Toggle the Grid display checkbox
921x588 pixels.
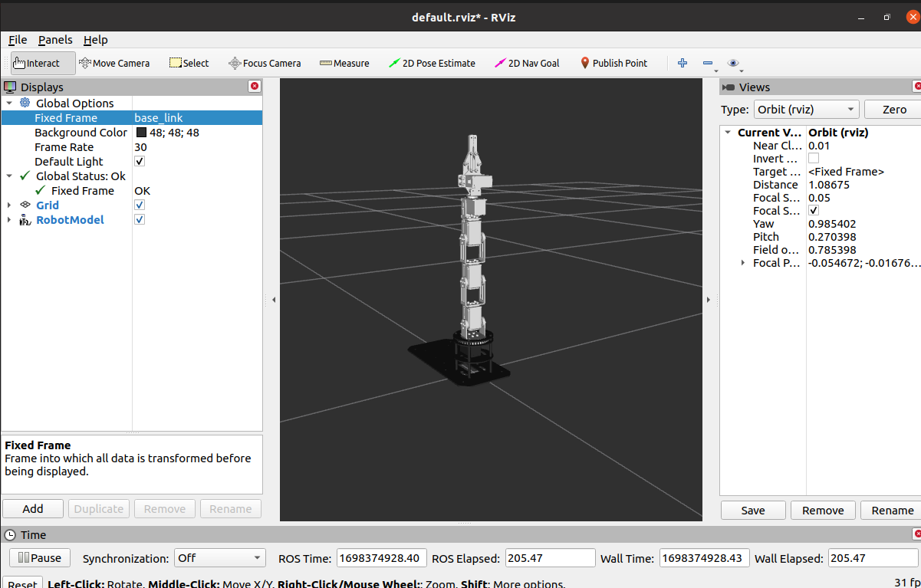click(140, 205)
